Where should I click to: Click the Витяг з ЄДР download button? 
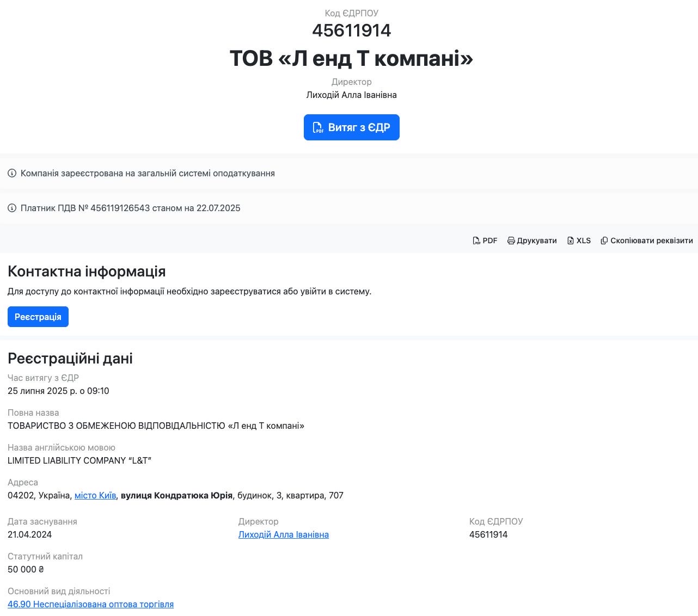pos(351,127)
